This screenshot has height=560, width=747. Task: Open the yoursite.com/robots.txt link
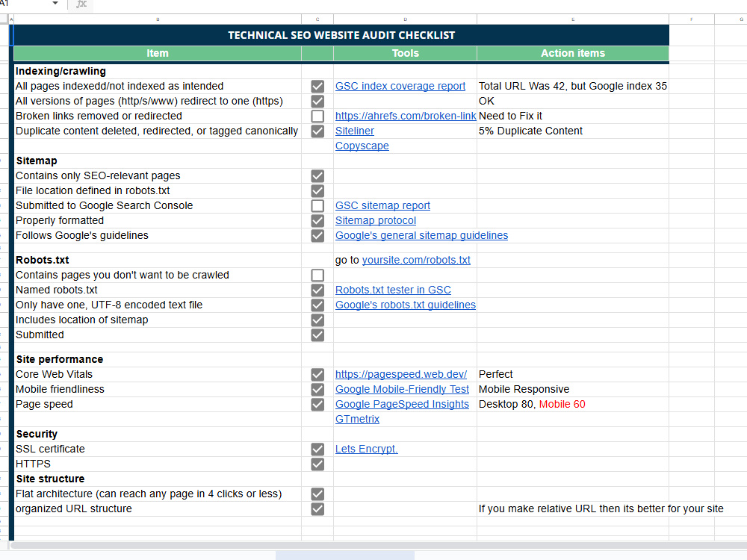click(x=416, y=260)
